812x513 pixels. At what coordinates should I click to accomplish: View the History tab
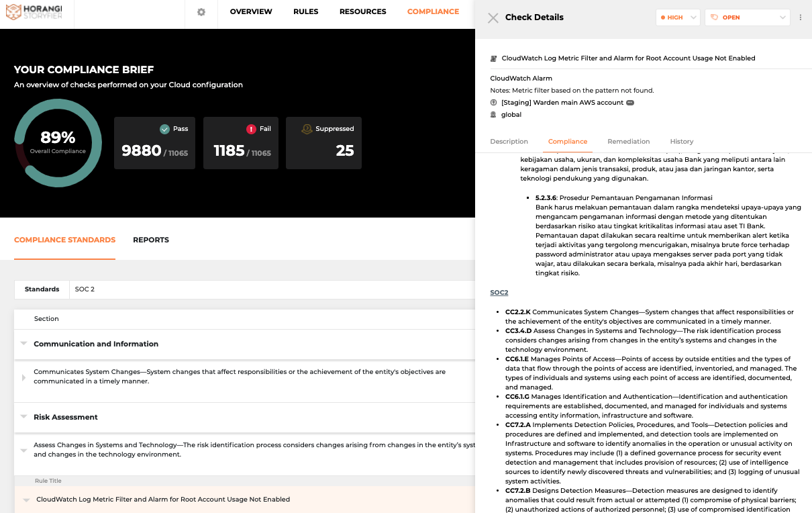click(x=682, y=142)
